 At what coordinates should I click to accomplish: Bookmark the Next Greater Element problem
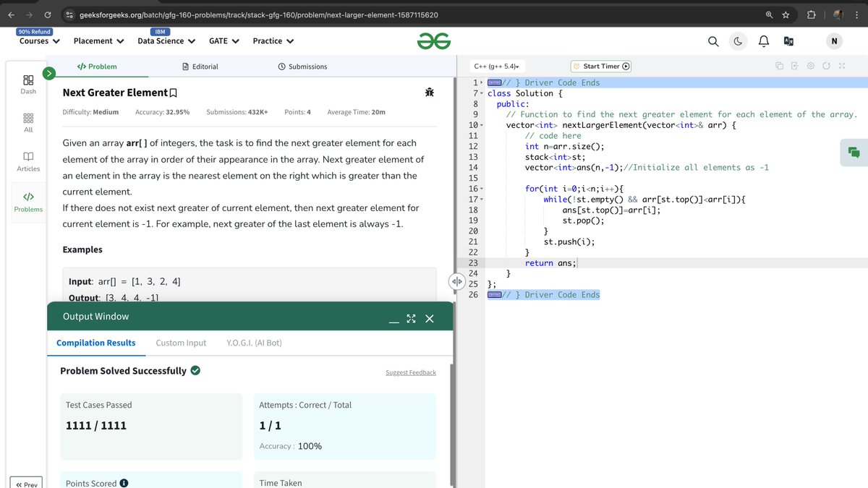click(x=174, y=93)
